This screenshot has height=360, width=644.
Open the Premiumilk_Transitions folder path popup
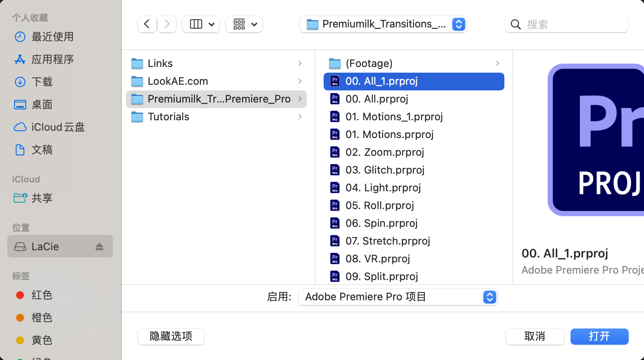tap(383, 24)
